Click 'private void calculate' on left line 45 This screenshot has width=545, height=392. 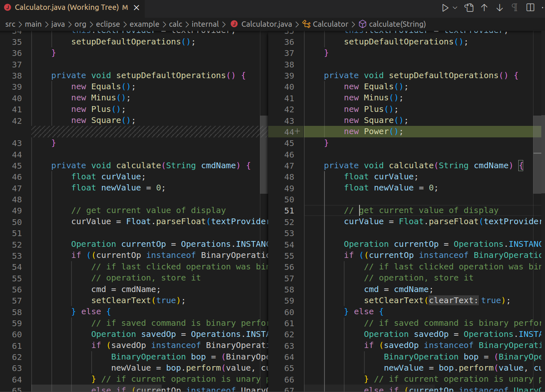106,165
